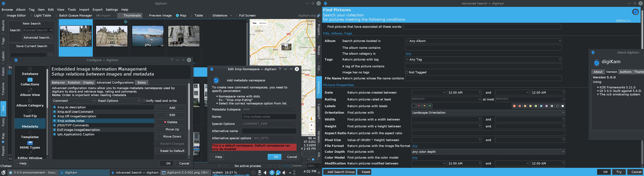
Task: Open the Rating at most stars dropdown
Action: (530, 99)
